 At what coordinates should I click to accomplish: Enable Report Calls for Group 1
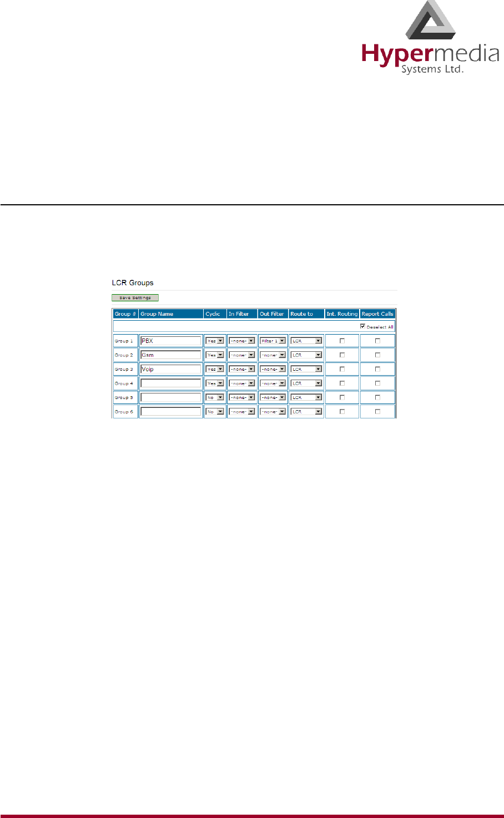click(x=377, y=341)
